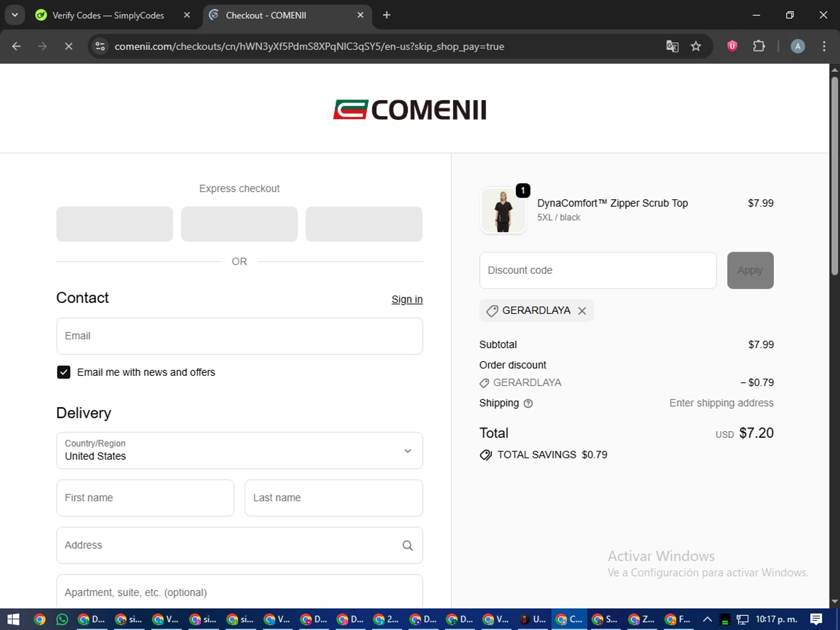Focus the Address field
840x630 pixels.
click(x=240, y=545)
